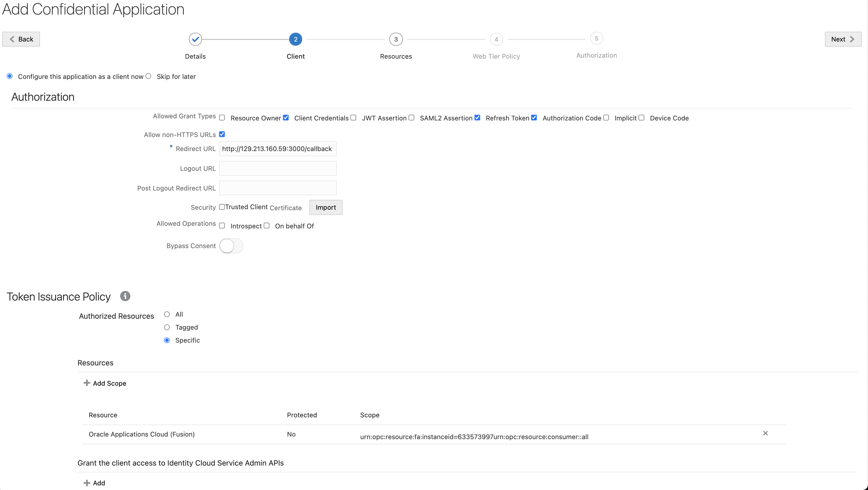Click the Token Issuance Policy info icon

(x=125, y=296)
